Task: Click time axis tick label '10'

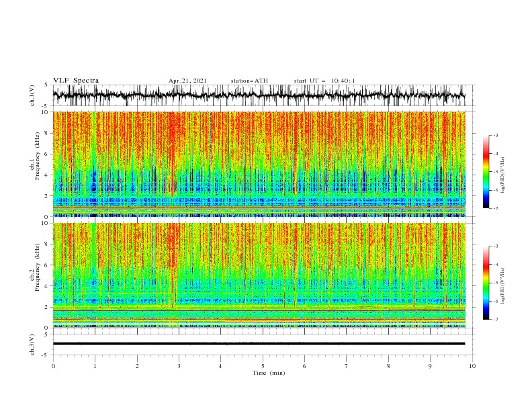Action: click(x=472, y=366)
